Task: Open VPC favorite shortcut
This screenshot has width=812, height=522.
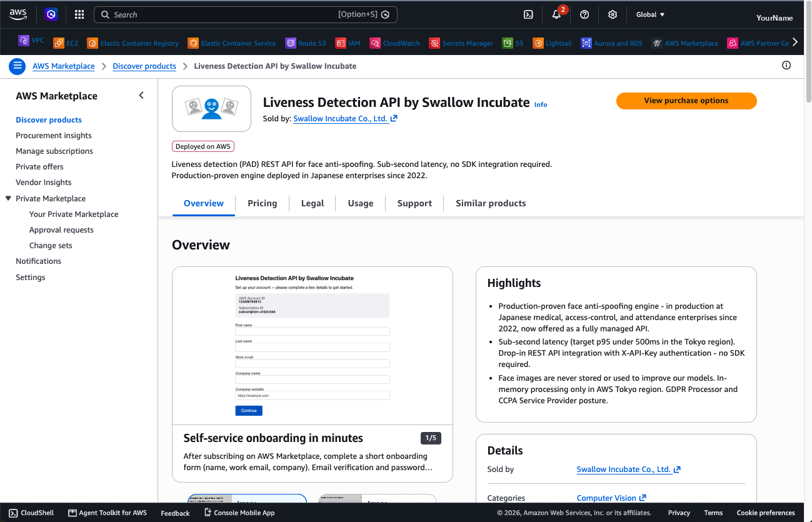Action: (31, 41)
